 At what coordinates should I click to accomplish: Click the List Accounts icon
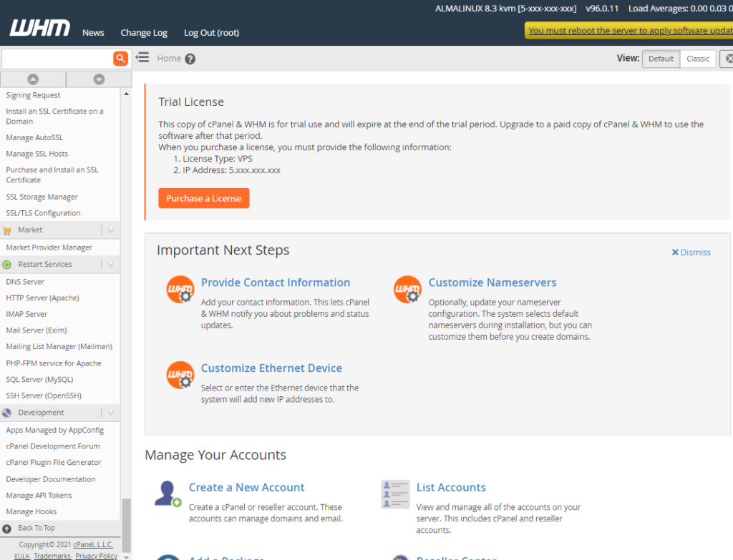tap(395, 493)
